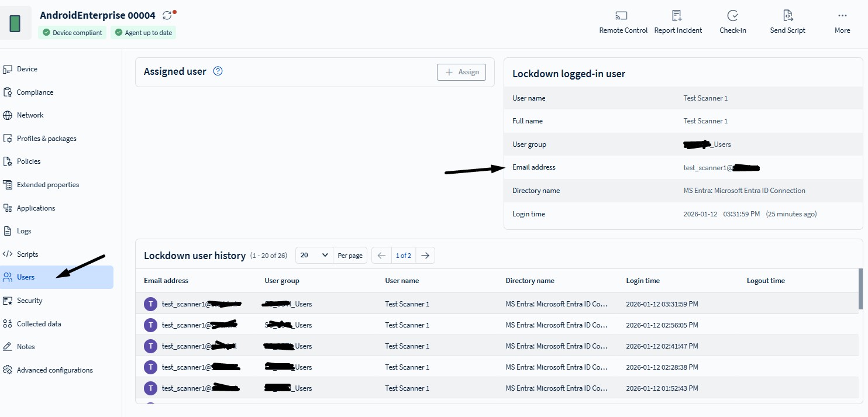Click the Android device phone icon

point(15,23)
